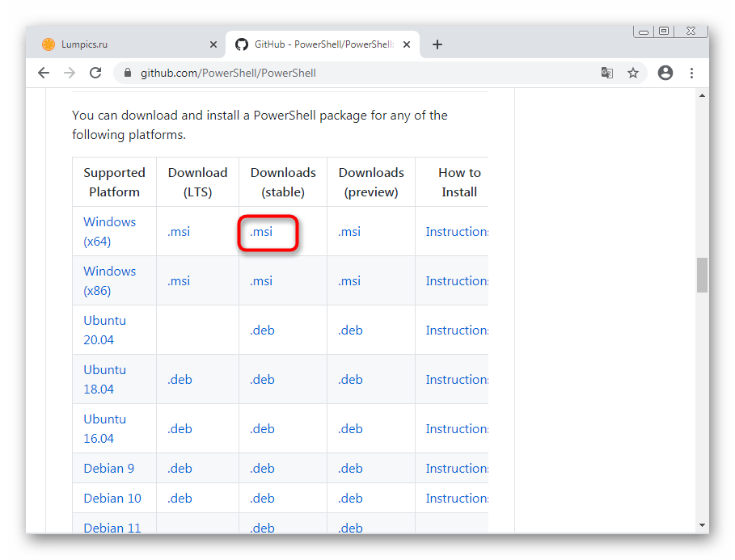Screen dimensions: 735x560
Task: Click the vertical page scrollbar thumb
Action: point(702,275)
